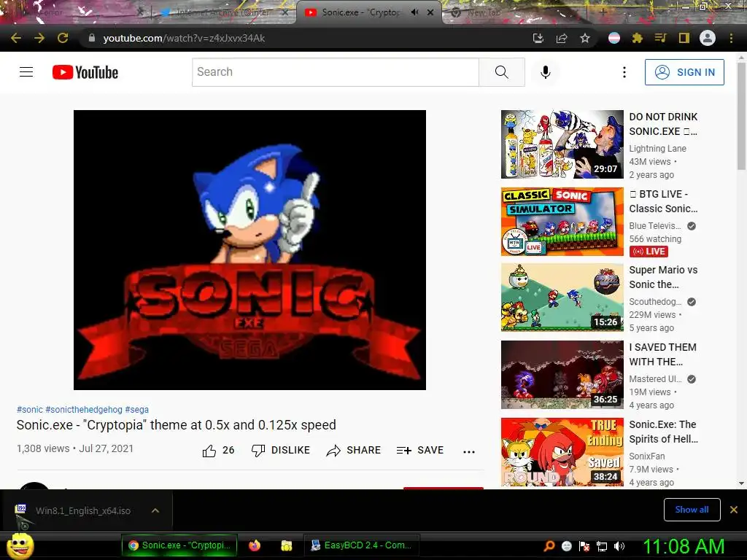Click the taskbar clock 11:08 AM

pos(684,546)
